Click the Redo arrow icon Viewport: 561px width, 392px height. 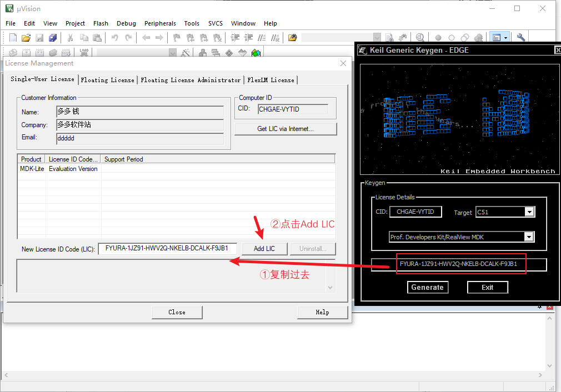point(128,38)
